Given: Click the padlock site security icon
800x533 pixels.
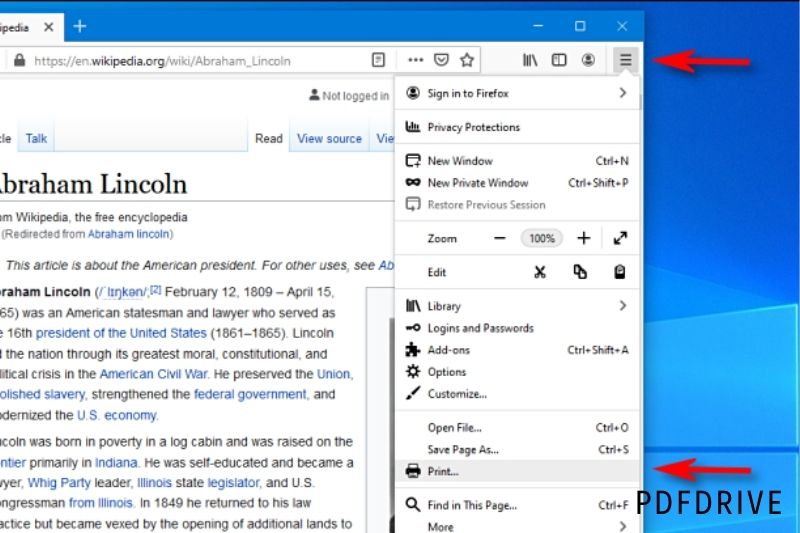Looking at the screenshot, I should click(19, 60).
